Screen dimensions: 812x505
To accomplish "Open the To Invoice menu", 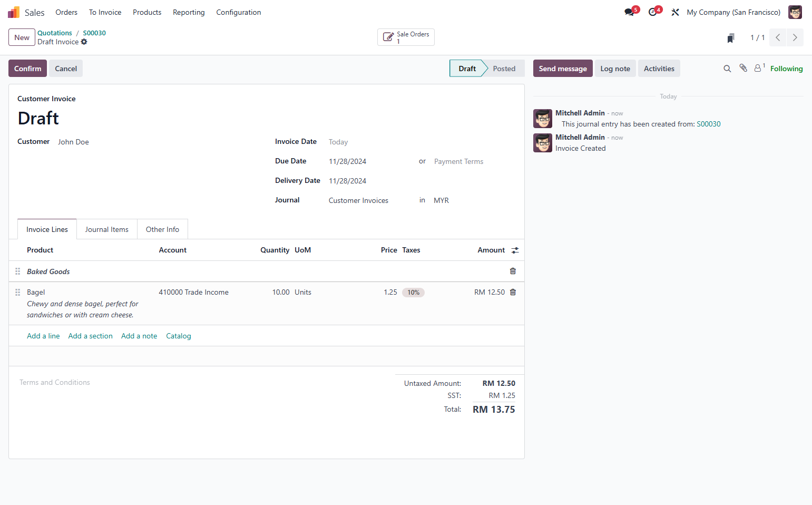I will click(x=105, y=12).
